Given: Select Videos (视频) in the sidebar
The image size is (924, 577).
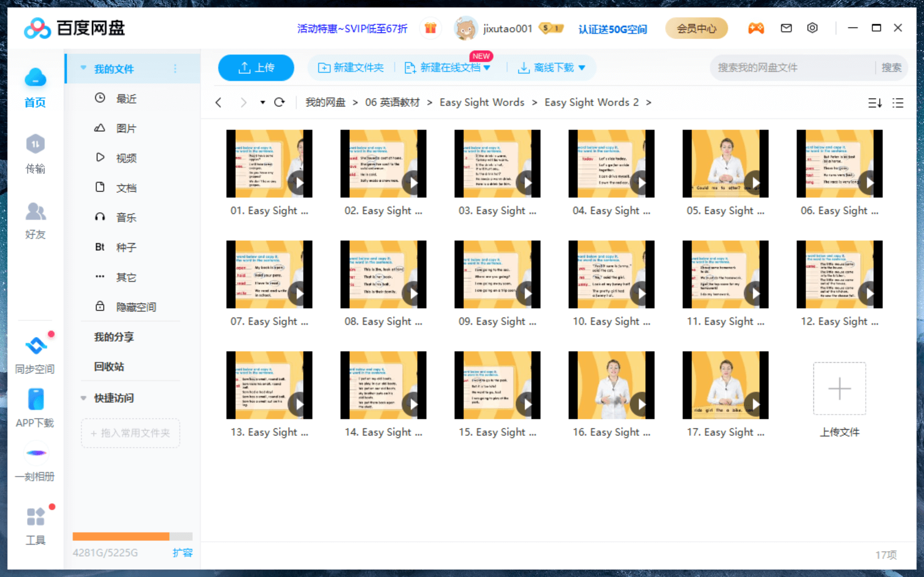Looking at the screenshot, I should (126, 158).
